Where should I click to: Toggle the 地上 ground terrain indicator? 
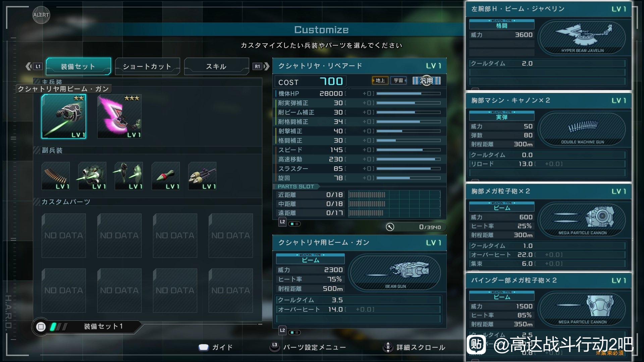pos(380,80)
